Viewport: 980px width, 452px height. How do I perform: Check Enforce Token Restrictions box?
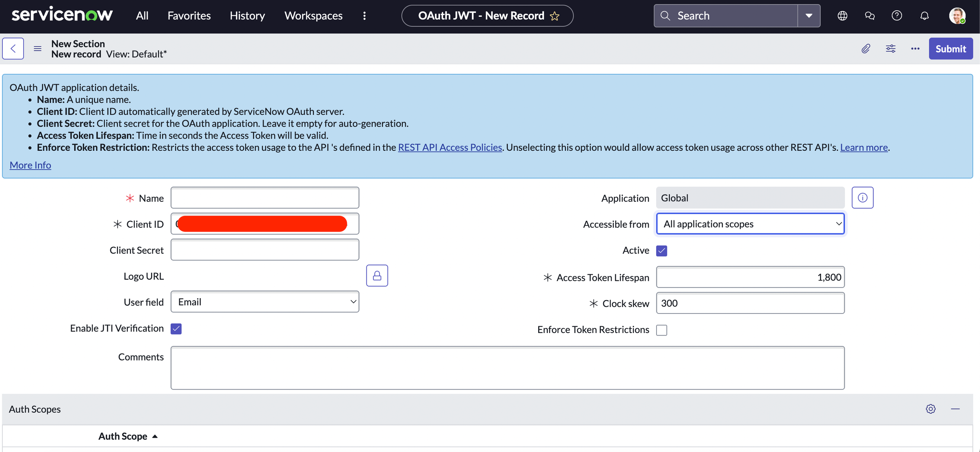[x=661, y=330]
